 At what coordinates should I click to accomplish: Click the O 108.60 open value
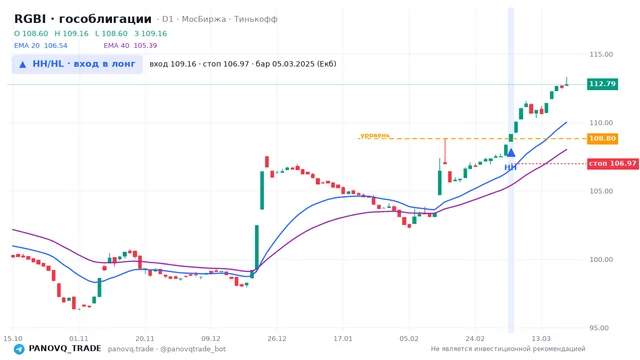coord(31,33)
